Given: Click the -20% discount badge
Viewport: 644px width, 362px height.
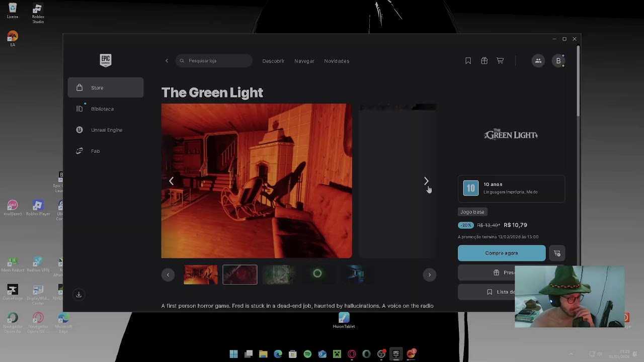Looking at the screenshot, I should pyautogui.click(x=466, y=225).
